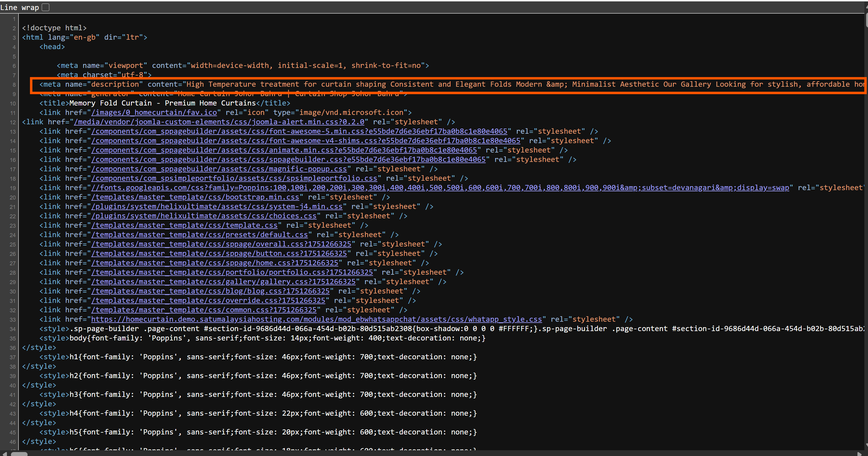Screen dimensions: 868x456
Task: Open sppage/overall.css link
Action: (221, 244)
